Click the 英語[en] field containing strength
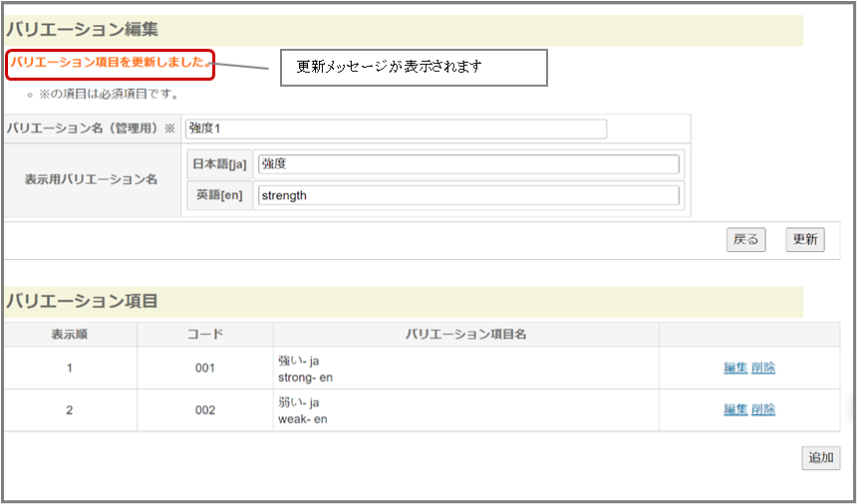The height and width of the screenshot is (504, 857). coord(468,195)
